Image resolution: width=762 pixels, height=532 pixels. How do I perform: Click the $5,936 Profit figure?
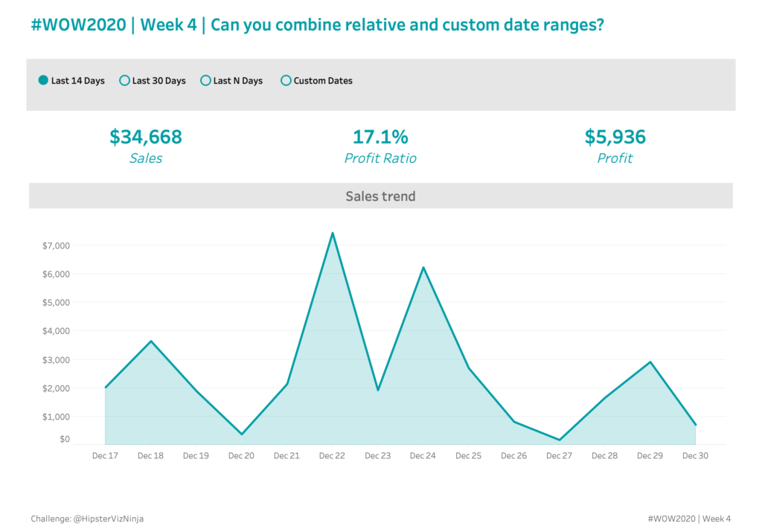(x=615, y=137)
